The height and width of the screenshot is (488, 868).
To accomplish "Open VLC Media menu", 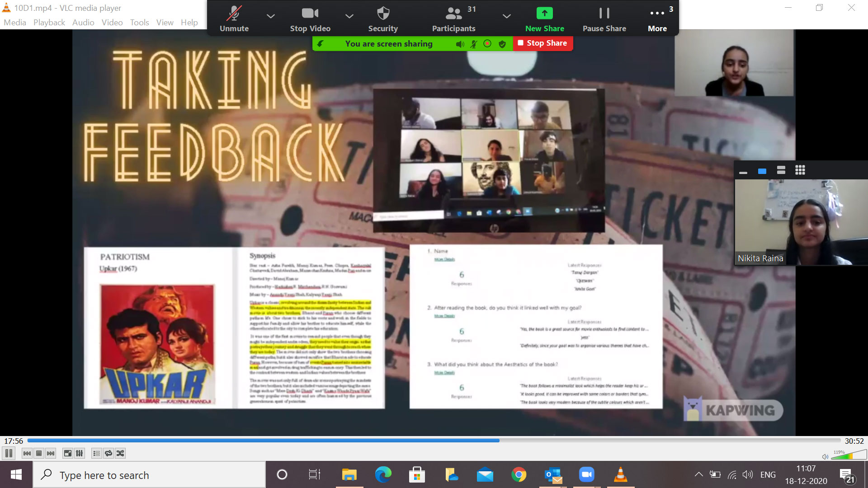I will (15, 23).
